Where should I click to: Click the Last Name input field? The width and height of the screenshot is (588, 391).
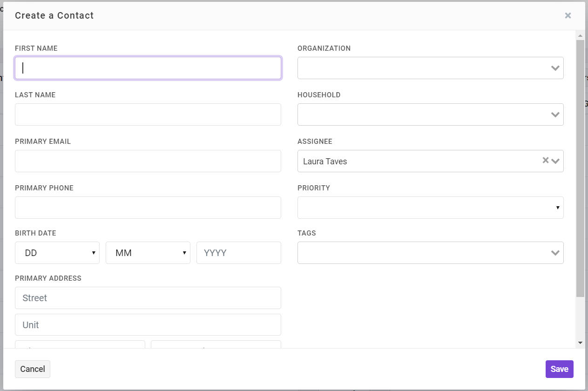coord(148,115)
